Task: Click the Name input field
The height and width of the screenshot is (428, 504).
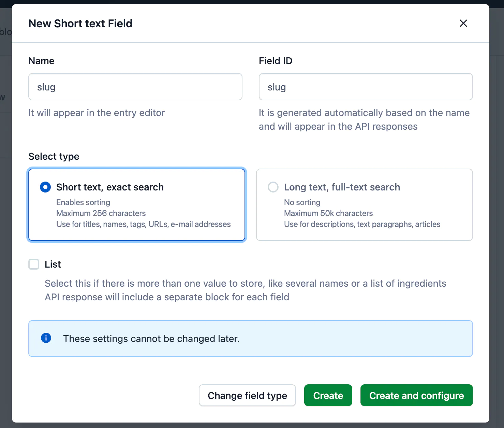Action: 135,87
